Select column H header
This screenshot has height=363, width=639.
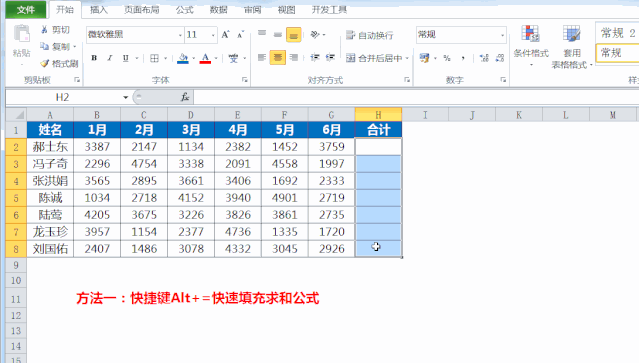(x=378, y=115)
